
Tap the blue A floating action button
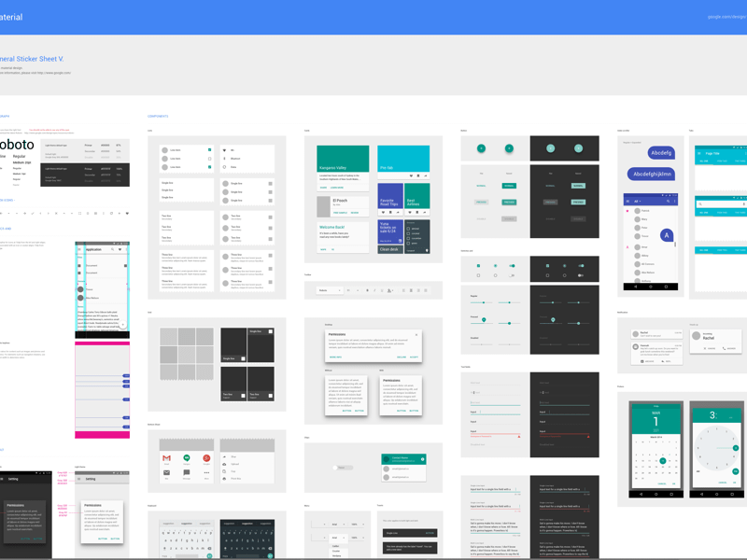(x=667, y=235)
